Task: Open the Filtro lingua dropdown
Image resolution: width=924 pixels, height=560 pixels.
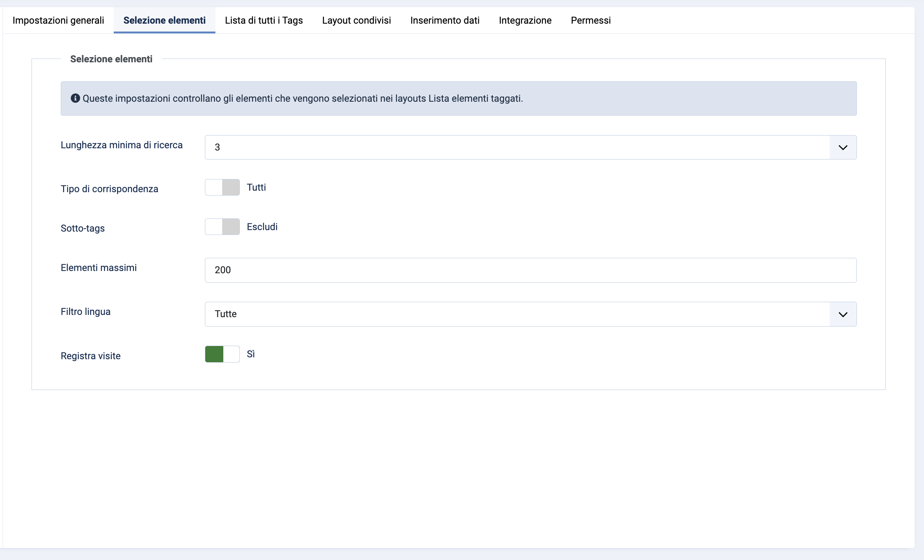Action: (x=531, y=314)
